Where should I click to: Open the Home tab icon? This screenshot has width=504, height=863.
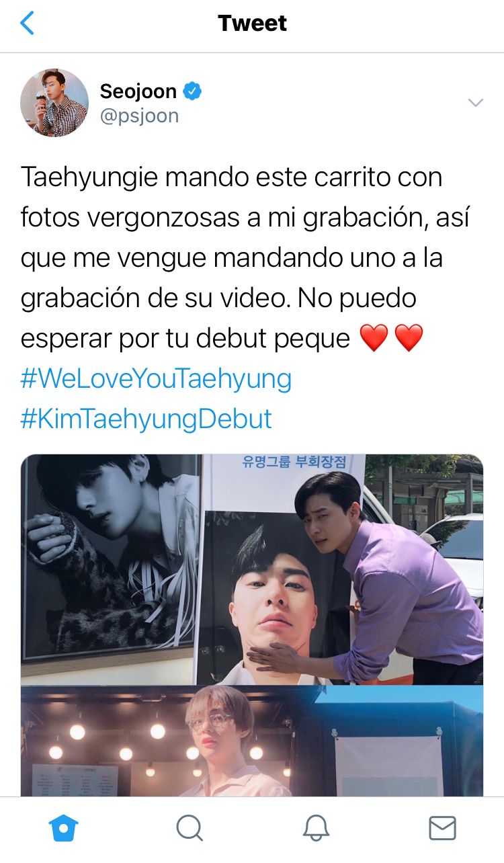pos(64,828)
